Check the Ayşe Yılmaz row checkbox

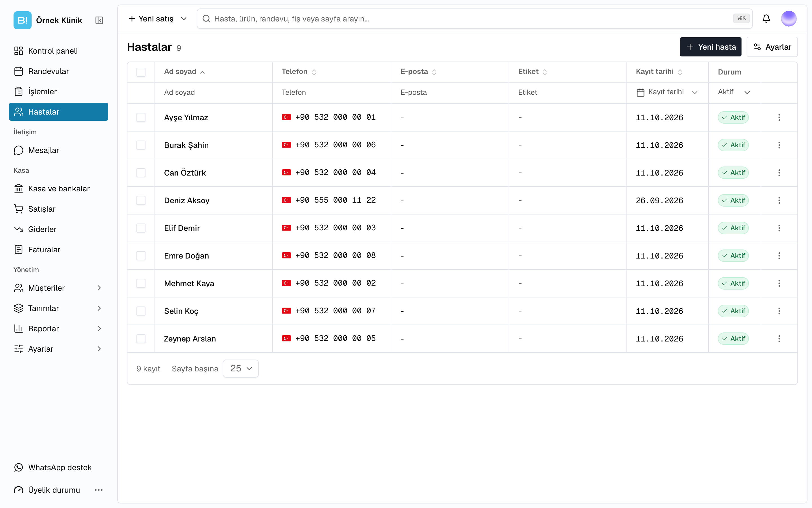(141, 117)
